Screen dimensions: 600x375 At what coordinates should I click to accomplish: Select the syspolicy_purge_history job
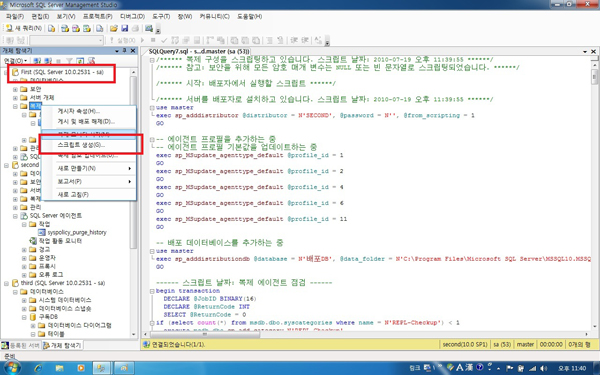[77, 232]
